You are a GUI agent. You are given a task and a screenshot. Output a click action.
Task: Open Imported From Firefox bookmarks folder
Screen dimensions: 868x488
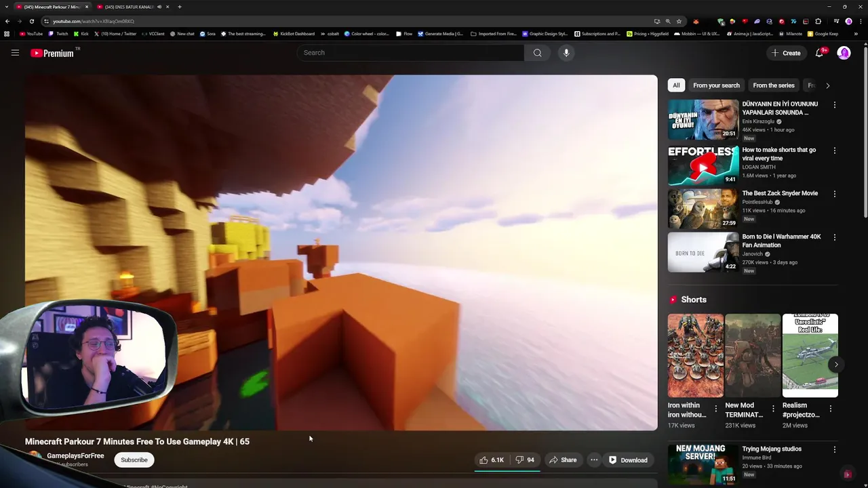[493, 33]
